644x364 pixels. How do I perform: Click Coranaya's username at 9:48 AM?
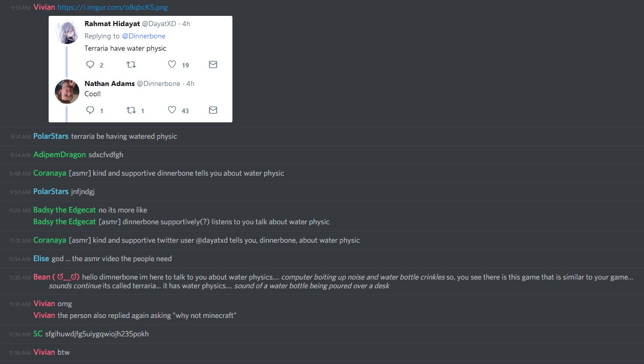50,173
